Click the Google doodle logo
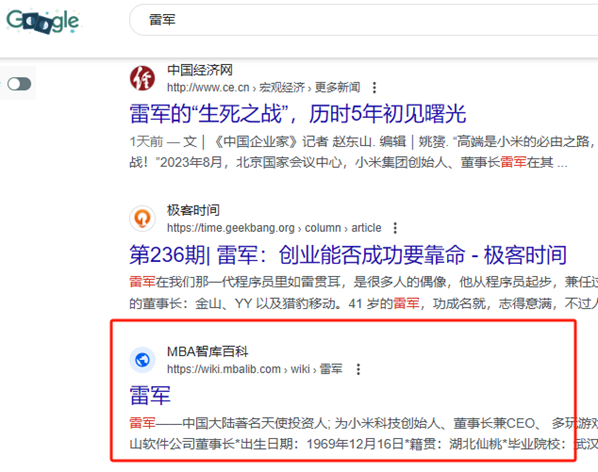Viewport: 598px width, 472px height. [43, 21]
